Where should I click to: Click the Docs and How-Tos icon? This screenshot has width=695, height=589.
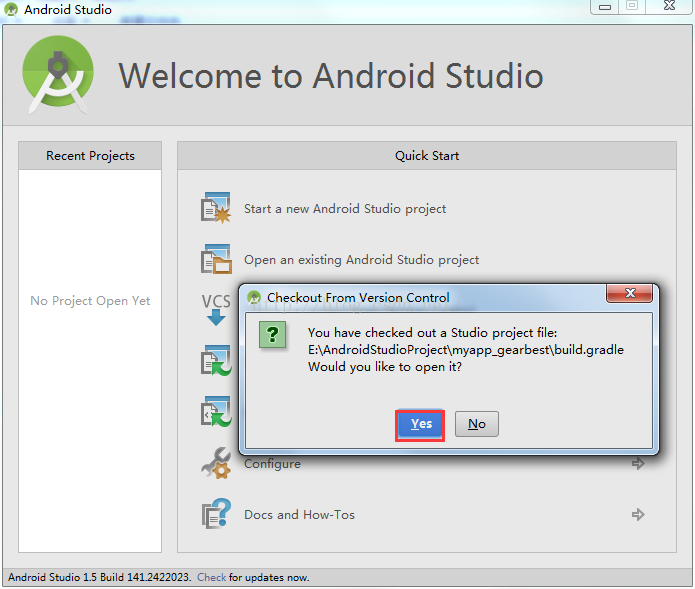tap(216, 514)
